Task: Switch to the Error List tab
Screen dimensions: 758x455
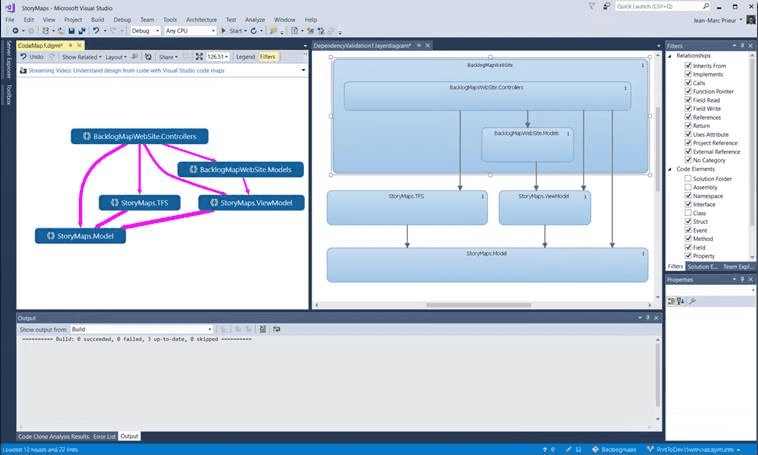Action: coord(105,436)
